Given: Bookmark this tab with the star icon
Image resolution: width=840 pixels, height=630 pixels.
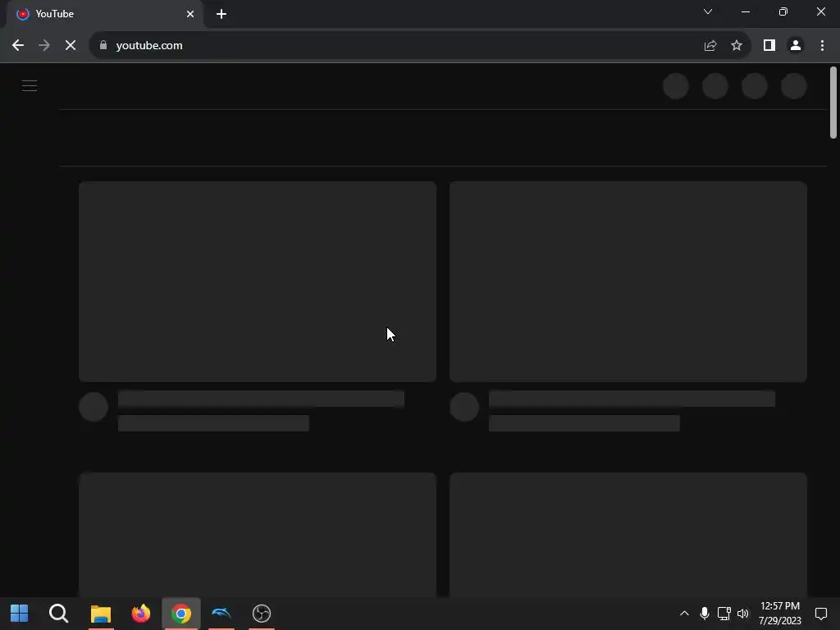Looking at the screenshot, I should (x=737, y=46).
